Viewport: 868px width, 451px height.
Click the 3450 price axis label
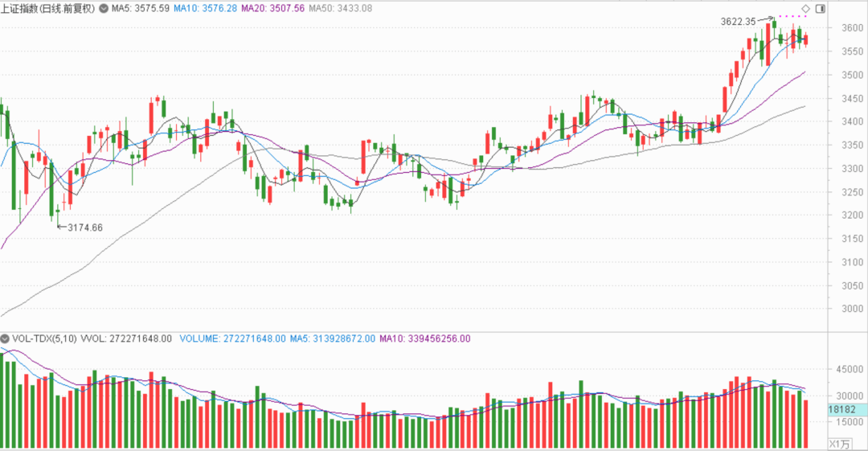coord(852,99)
